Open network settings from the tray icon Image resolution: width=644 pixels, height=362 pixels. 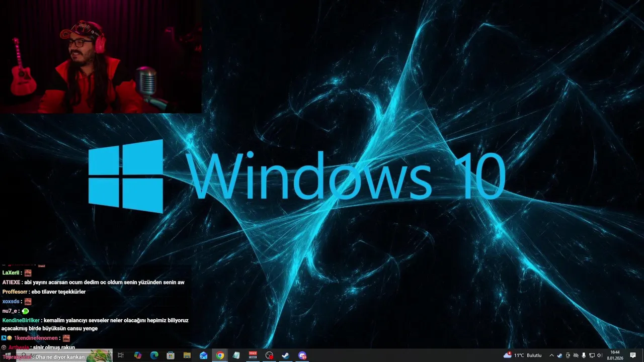coord(592,355)
